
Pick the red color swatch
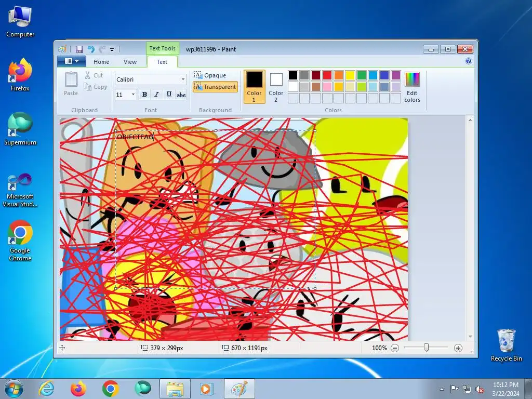[x=327, y=75]
